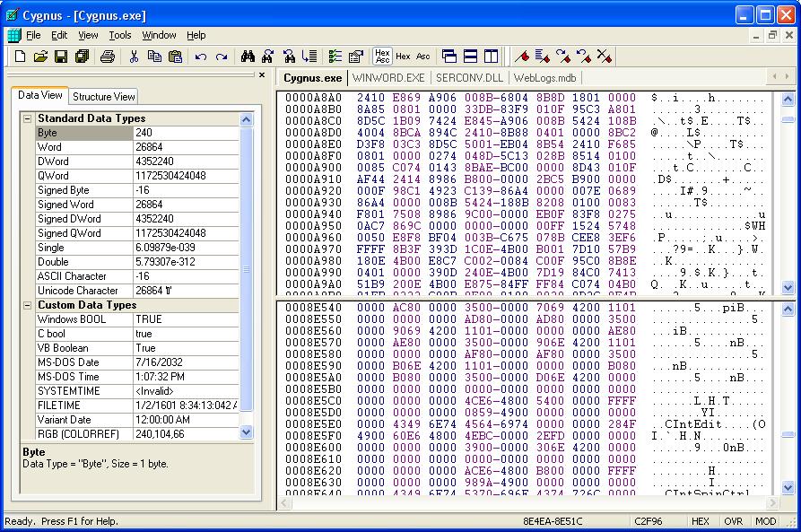The image size is (801, 532).
Task: Set a bookmark with the red flag icon
Action: pyautogui.click(x=522, y=55)
